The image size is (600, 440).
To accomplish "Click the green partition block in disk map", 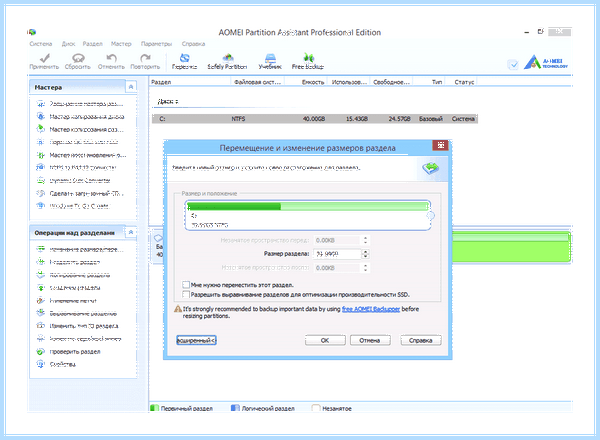I will (512, 247).
